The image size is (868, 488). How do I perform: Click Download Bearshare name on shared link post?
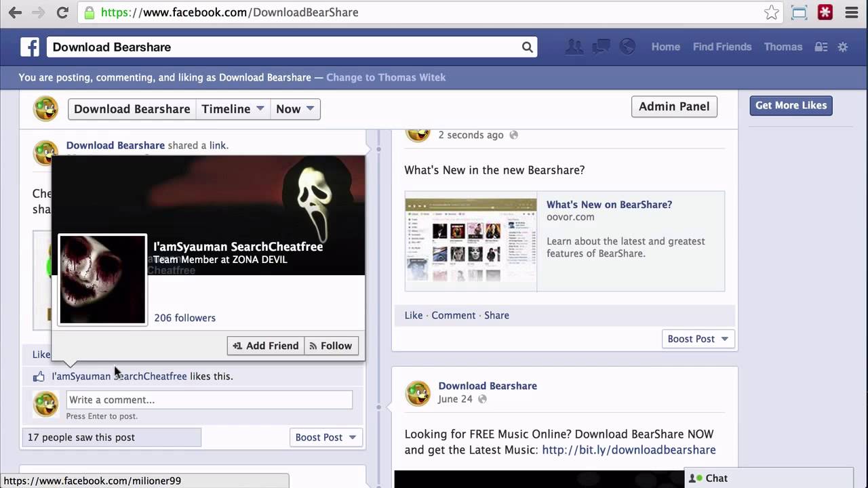point(115,145)
